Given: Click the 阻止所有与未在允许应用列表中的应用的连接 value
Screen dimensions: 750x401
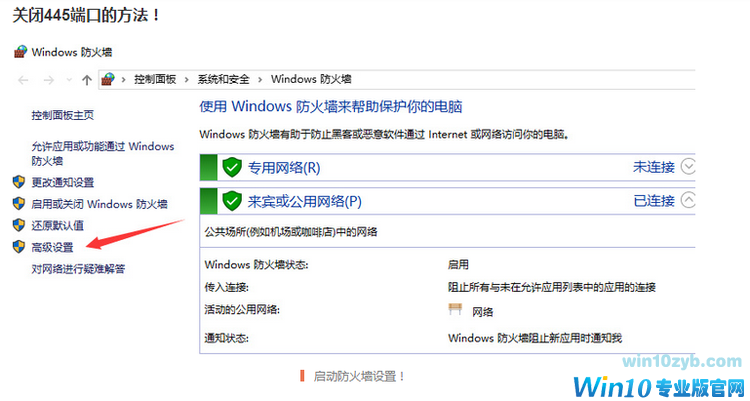Looking at the screenshot, I should (x=551, y=287).
